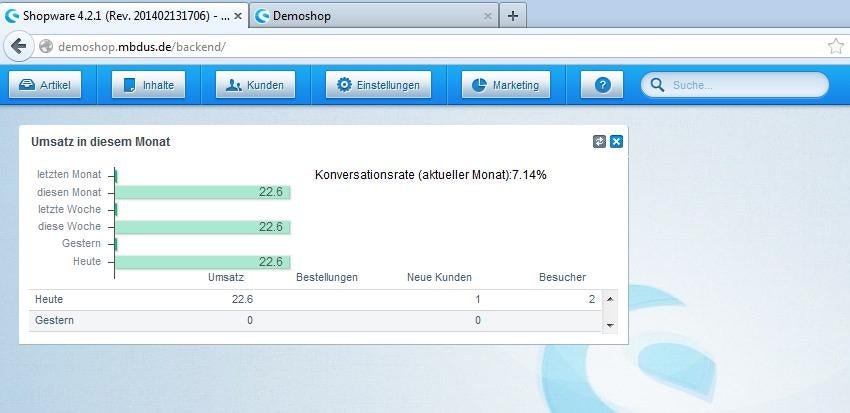Close the Shopware 4.2.1 tab

237,16
